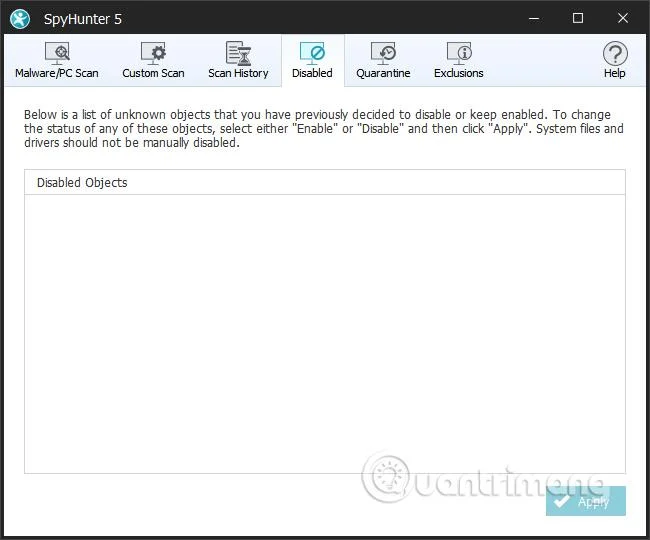Select the Disabled tab
650x540 pixels.
pyautogui.click(x=313, y=61)
